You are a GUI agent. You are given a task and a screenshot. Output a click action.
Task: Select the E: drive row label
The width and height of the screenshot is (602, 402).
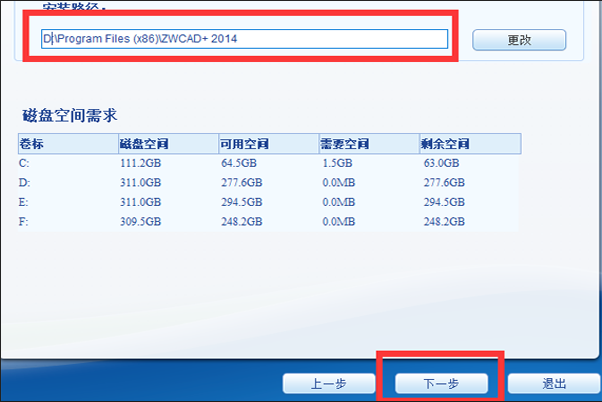click(x=23, y=202)
